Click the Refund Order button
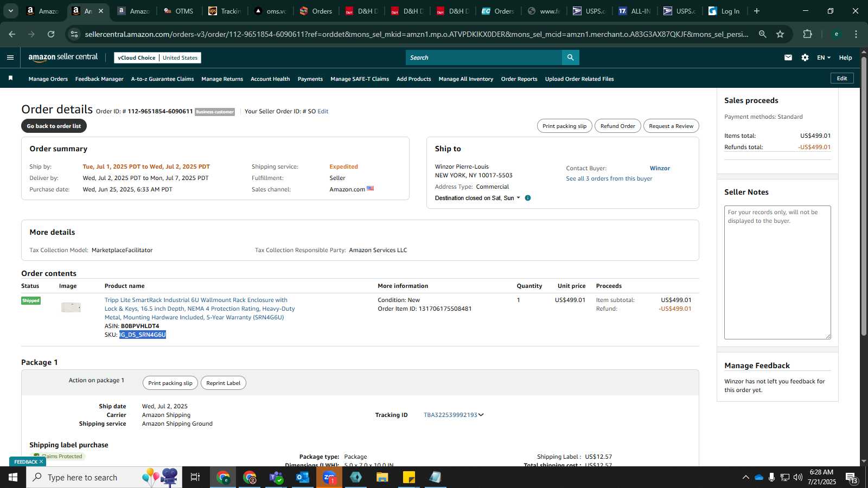 617,126
